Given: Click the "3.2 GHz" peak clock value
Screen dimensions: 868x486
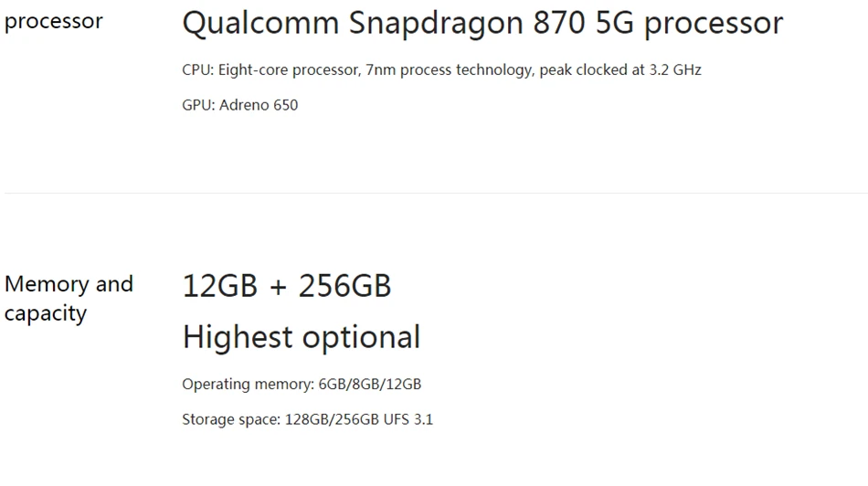Looking at the screenshot, I should 675,69.
